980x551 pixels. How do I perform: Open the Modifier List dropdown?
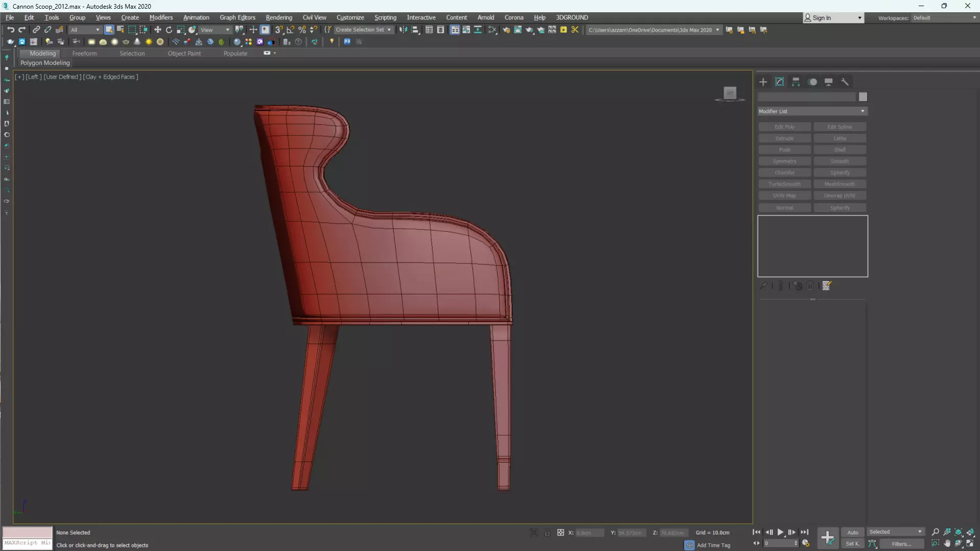click(x=812, y=111)
